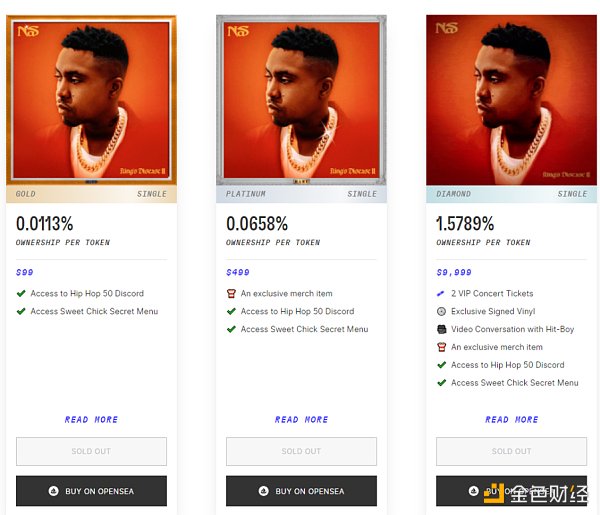The image size is (600, 515).
Task: Click the Gold card's Discord access checkmark
Action: click(x=21, y=294)
